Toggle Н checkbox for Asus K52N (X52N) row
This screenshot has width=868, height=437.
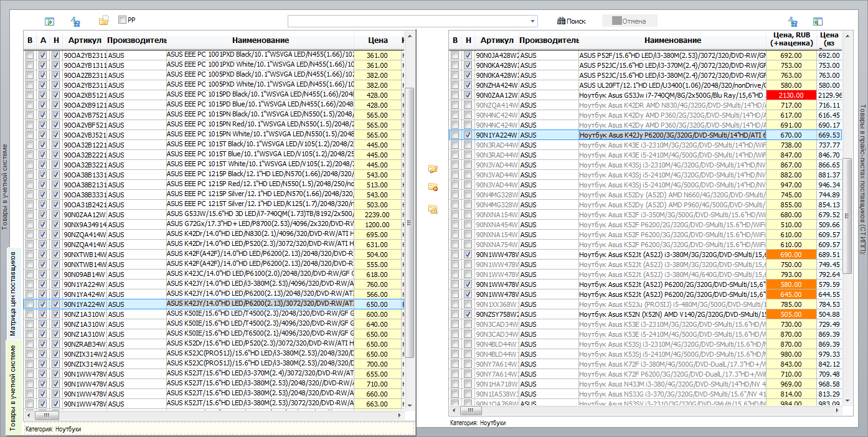(x=468, y=314)
